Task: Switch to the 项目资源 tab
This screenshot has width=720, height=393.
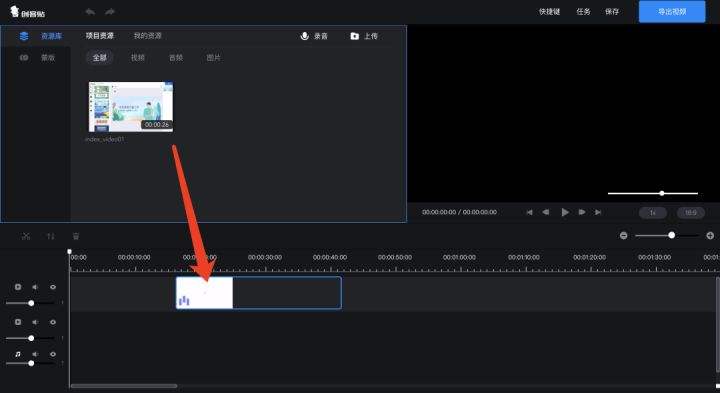Action: point(100,35)
